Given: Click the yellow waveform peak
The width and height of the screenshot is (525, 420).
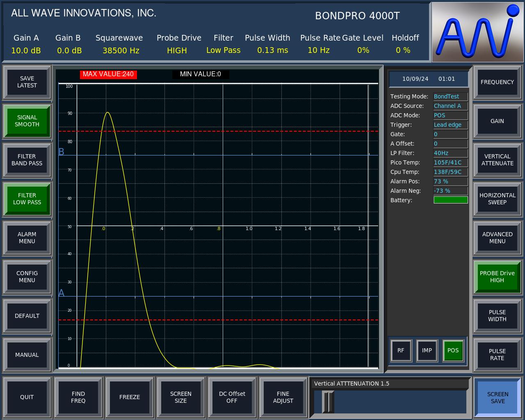Looking at the screenshot, I should (x=107, y=112).
